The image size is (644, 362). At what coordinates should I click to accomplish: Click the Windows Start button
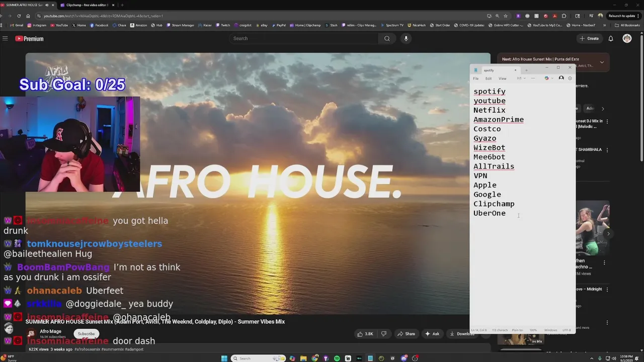(x=224, y=358)
